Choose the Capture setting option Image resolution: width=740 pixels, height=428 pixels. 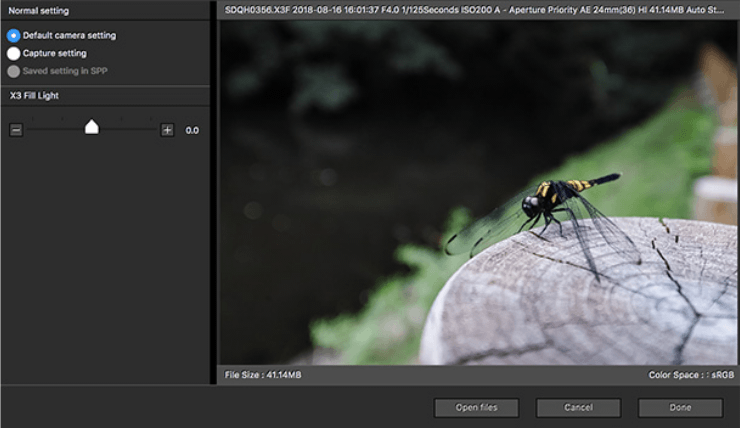14,53
